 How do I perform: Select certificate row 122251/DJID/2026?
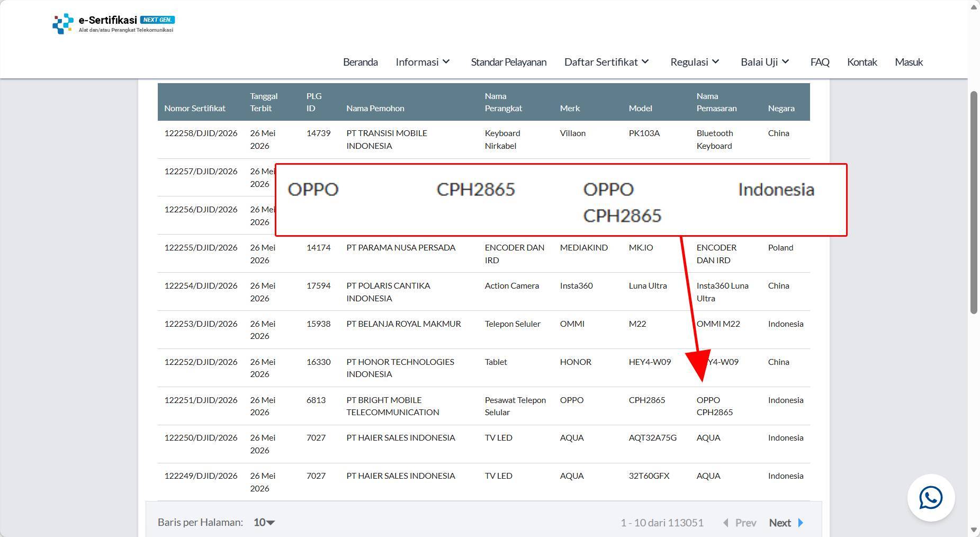coord(484,406)
